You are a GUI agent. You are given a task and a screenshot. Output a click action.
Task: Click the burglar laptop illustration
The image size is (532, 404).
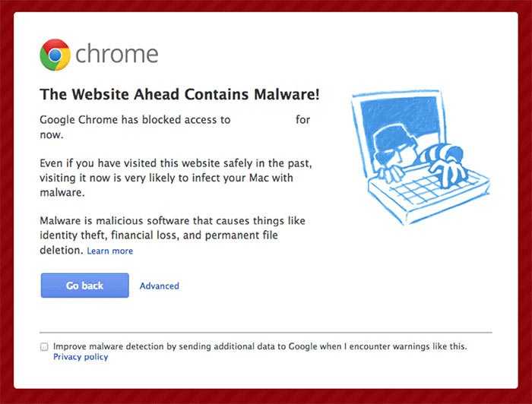[x=420, y=156]
